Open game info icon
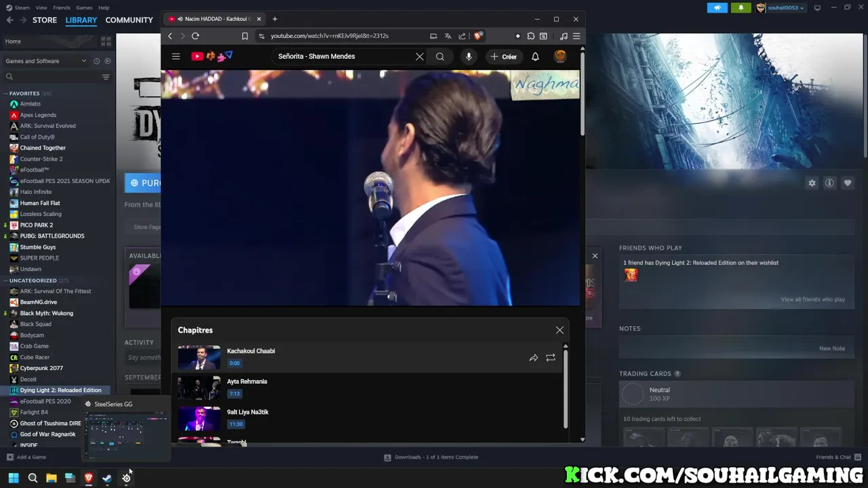Screen dimensions: 868x488 [829, 183]
